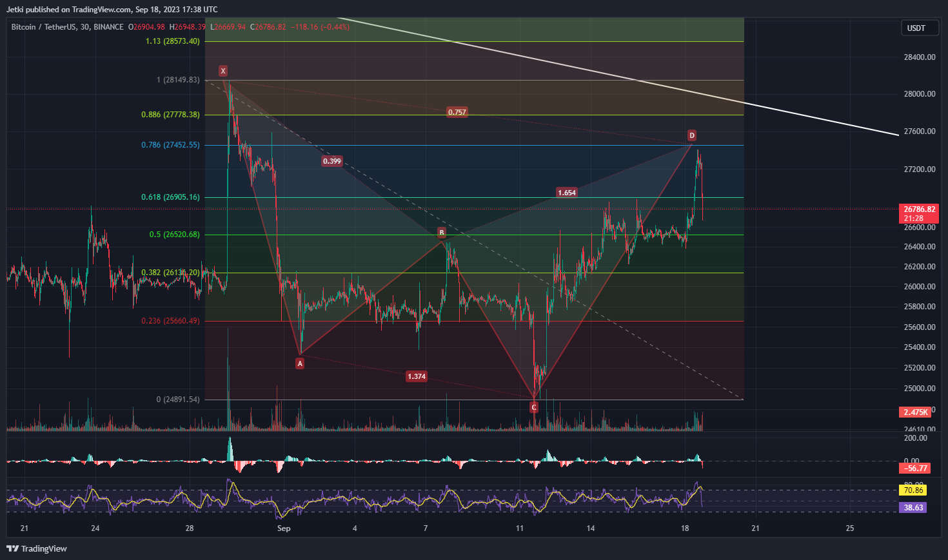
Task: Select the A point label of the pattern
Action: [x=299, y=363]
